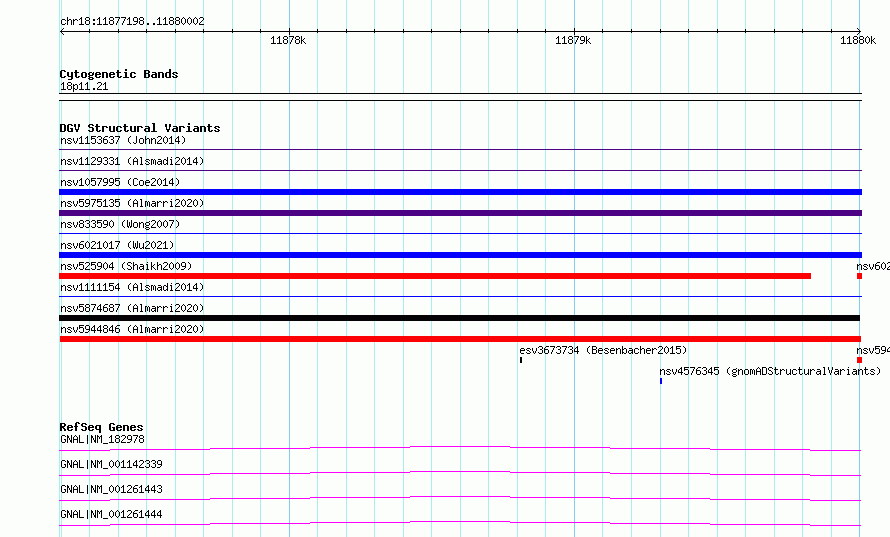Select transcript label GNAL|NM_182978
Screen dimensions: 890x537
click(x=102, y=439)
